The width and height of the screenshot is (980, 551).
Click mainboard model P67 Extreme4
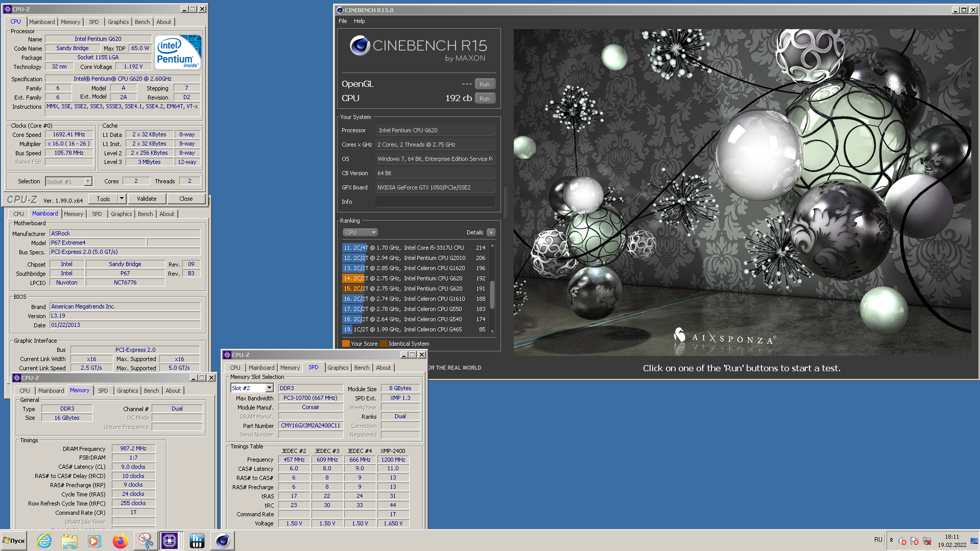[x=98, y=243]
